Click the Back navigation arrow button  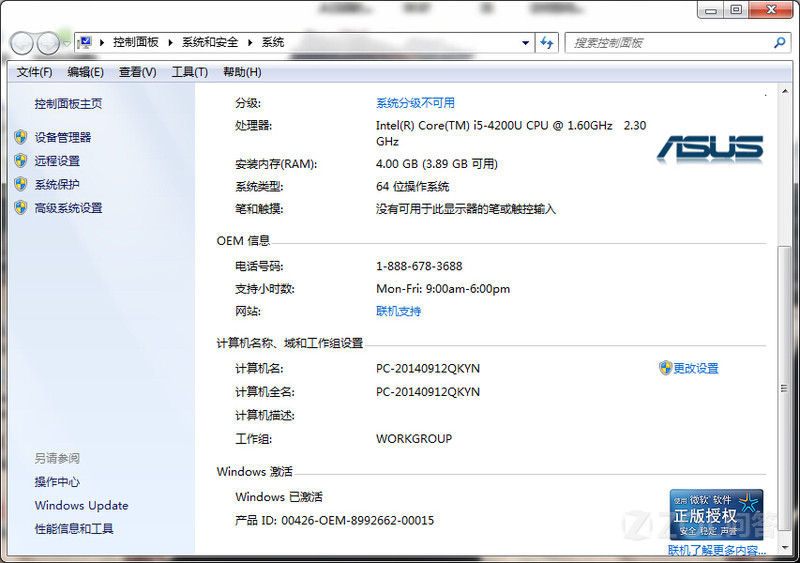21,44
